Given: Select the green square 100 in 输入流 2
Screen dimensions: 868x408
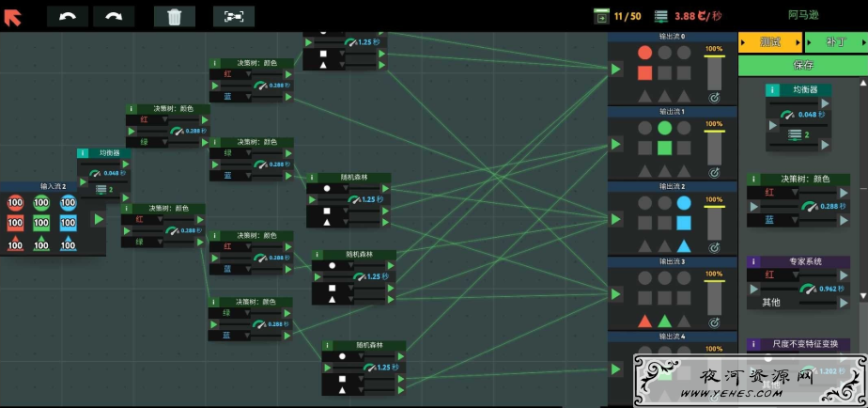Looking at the screenshot, I should (x=41, y=224).
